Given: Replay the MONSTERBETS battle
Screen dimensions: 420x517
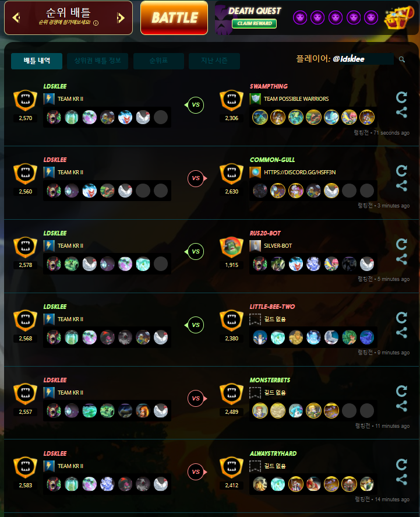Looking at the screenshot, I should (401, 391).
